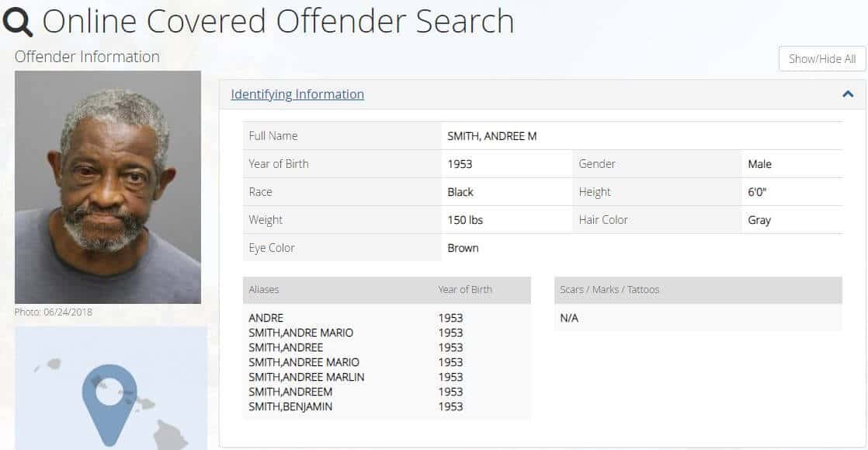Click the photo date 06/24/2018 caption

(x=52, y=312)
